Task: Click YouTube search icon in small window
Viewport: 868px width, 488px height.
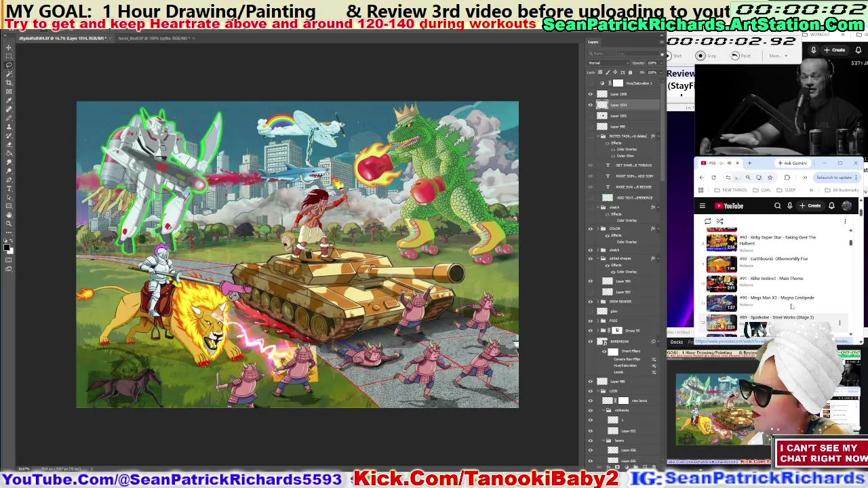Action: tap(778, 206)
